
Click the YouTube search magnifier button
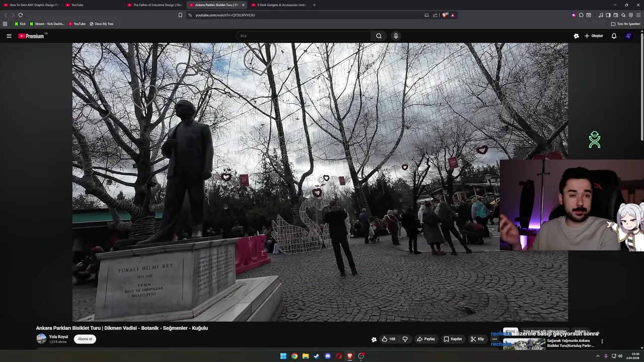tap(379, 36)
